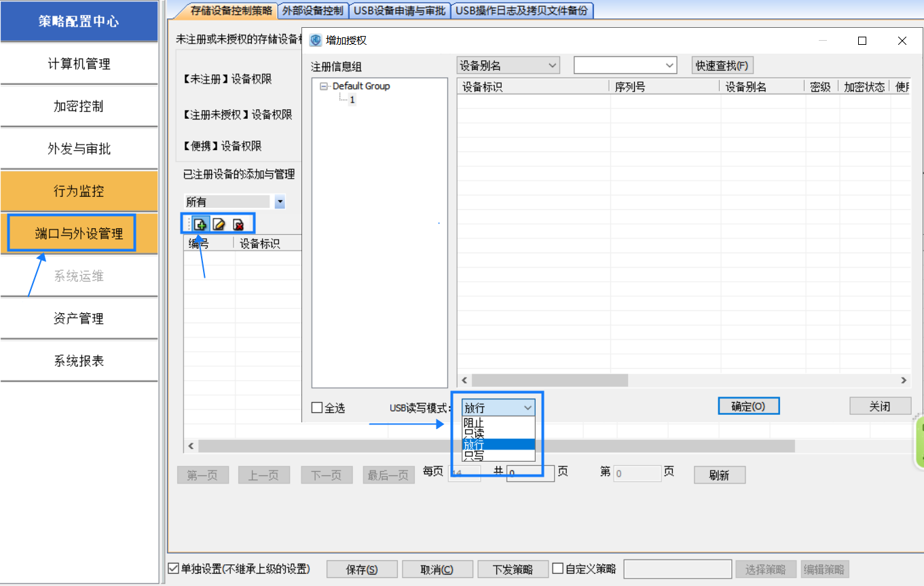The image size is (924, 586).
Task: Open USB操作日志及拷贝文件备份 tab
Action: [523, 10]
